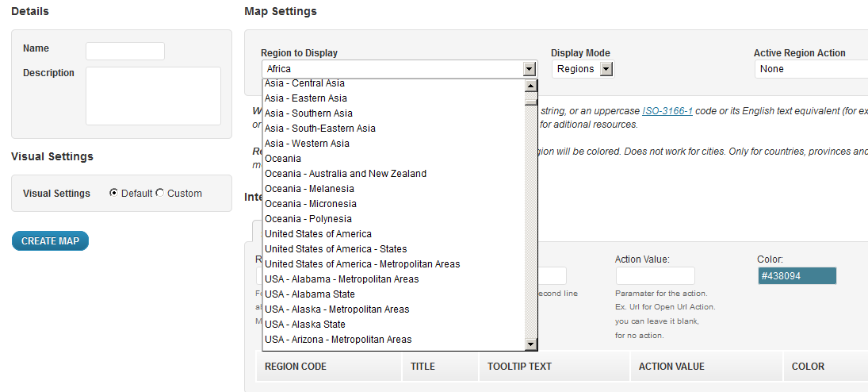Viewport: 868px width, 392px height.
Task: Open the ISO-3166-1 link
Action: (667, 111)
